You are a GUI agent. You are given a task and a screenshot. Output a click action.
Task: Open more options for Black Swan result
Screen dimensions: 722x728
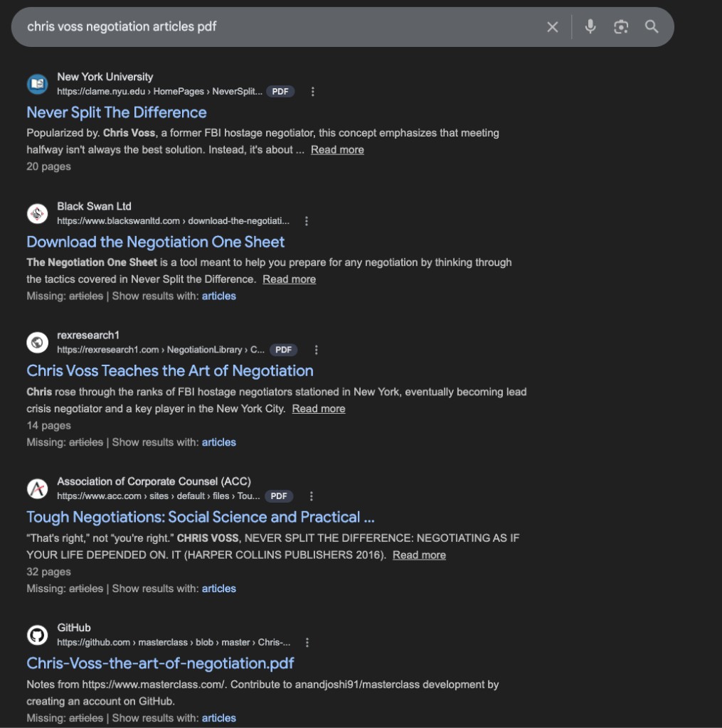(x=307, y=221)
